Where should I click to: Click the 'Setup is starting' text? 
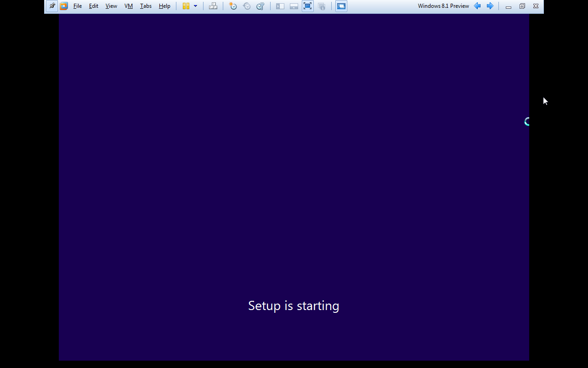[294, 306]
